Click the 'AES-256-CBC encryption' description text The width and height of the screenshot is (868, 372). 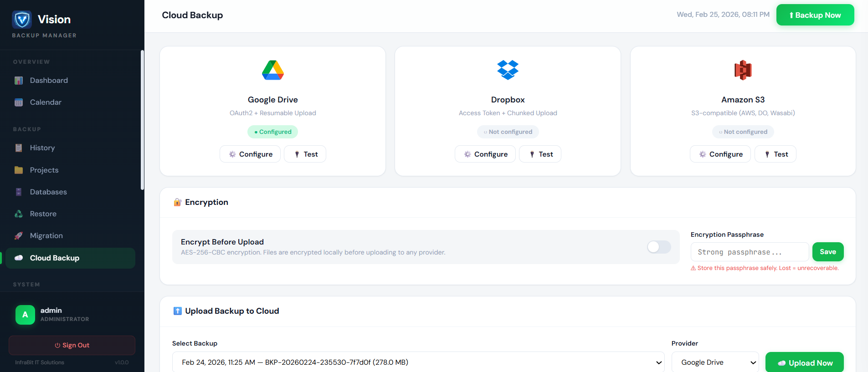point(313,252)
